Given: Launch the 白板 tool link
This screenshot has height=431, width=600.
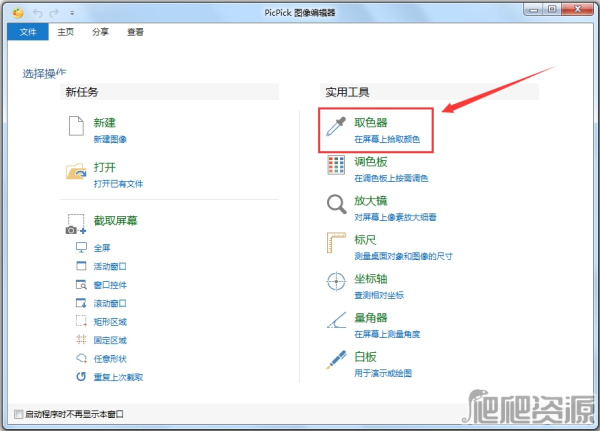Looking at the screenshot, I should tap(365, 357).
